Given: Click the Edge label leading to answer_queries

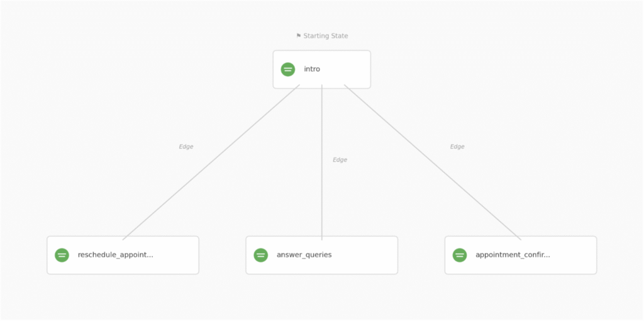Looking at the screenshot, I should click(x=340, y=160).
